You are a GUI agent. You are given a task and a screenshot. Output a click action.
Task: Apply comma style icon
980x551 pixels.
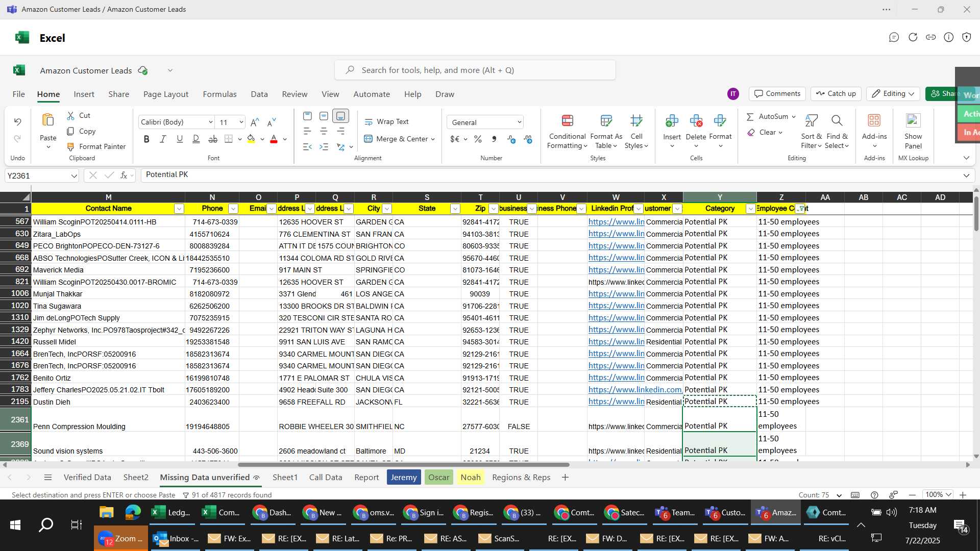tap(494, 139)
